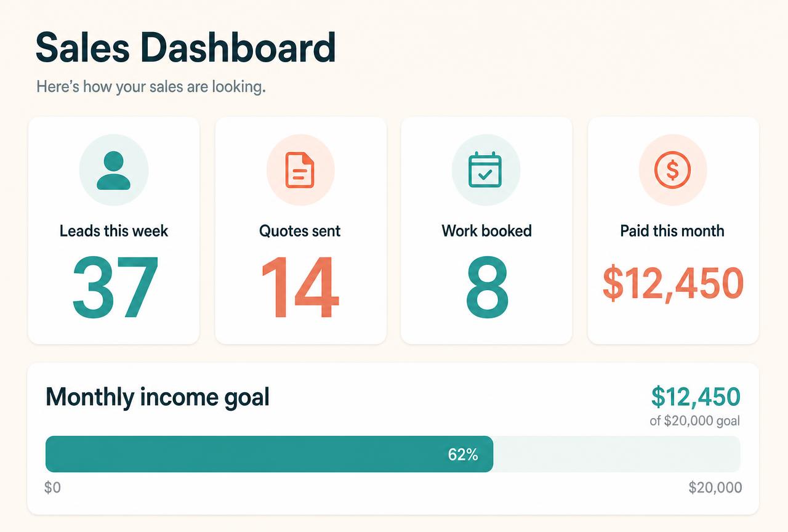This screenshot has width=788, height=532.
Task: Click the number 37 leads value
Action: tap(115, 286)
